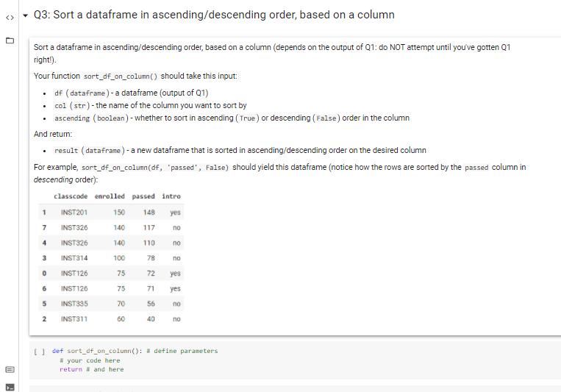Image resolution: width=561 pixels, height=392 pixels.
Task: Select the INST311 table cell
Action: coord(74,319)
